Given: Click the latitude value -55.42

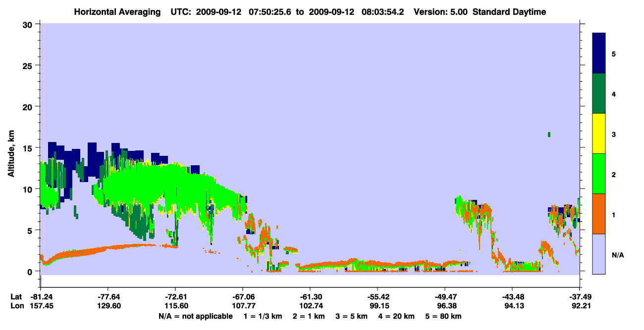Looking at the screenshot, I should (377, 297).
